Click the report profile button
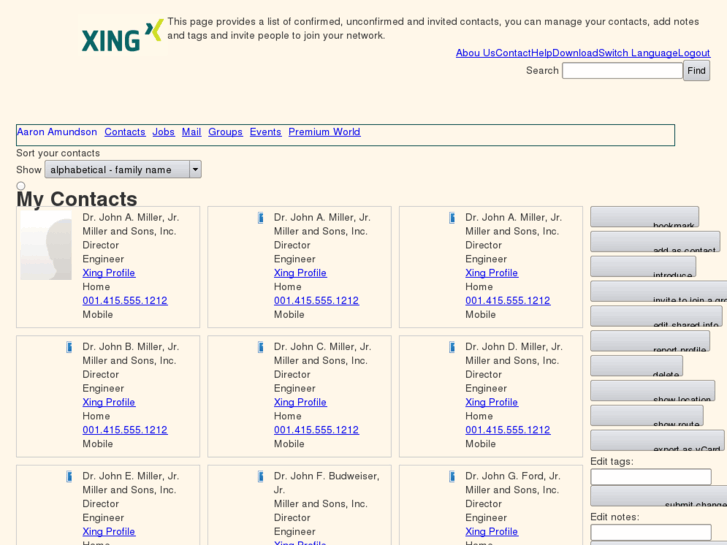Viewport: 727px width, 545px height. (x=650, y=341)
